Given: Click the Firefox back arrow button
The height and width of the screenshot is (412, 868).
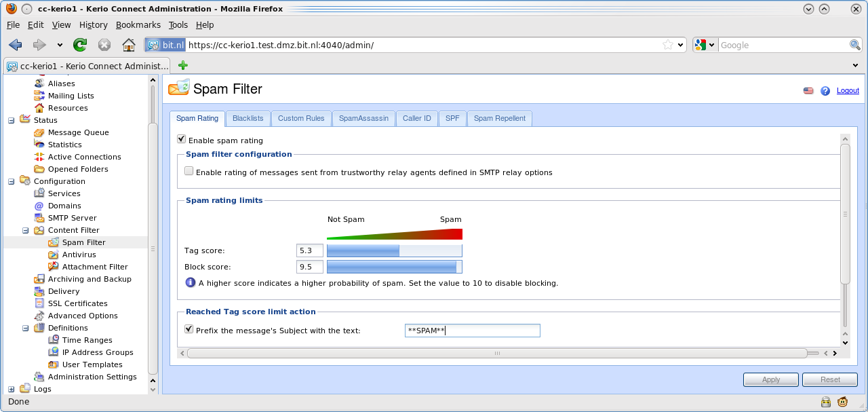Looking at the screenshot, I should [x=15, y=45].
